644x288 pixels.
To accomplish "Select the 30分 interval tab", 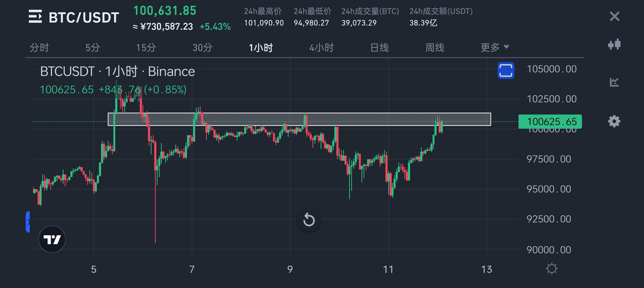I will click(x=203, y=47).
